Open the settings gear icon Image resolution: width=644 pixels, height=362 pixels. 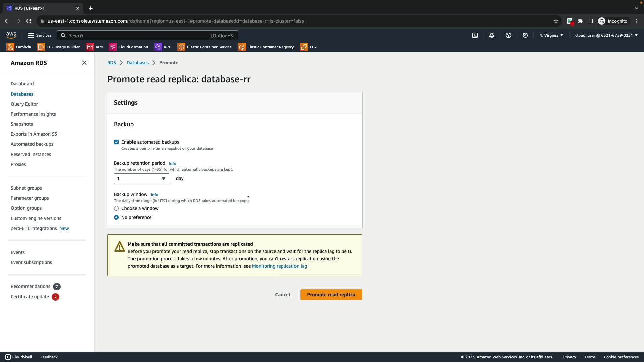(525, 35)
